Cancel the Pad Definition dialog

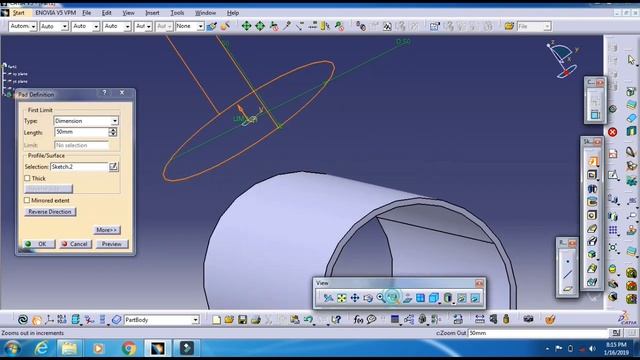point(76,244)
